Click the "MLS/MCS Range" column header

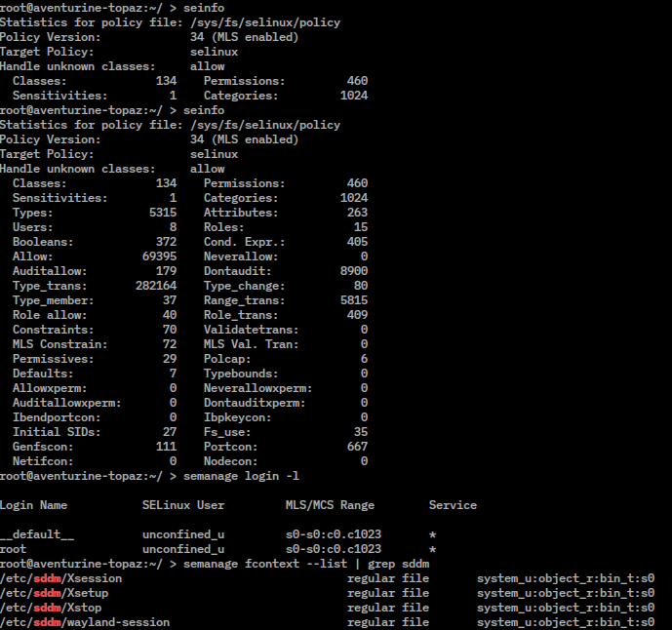(x=330, y=505)
